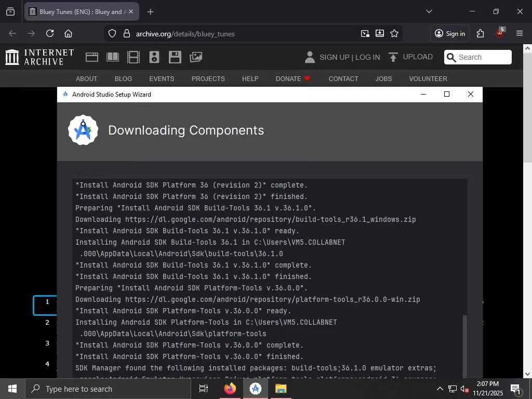This screenshot has width=532, height=399.
Task: Reload the current page
Action: tap(50, 33)
